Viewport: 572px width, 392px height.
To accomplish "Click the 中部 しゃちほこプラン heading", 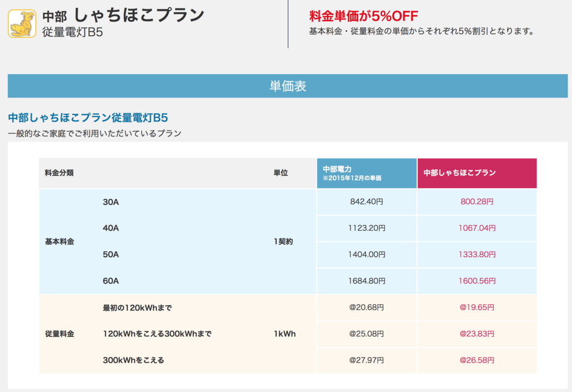I will click(x=123, y=15).
